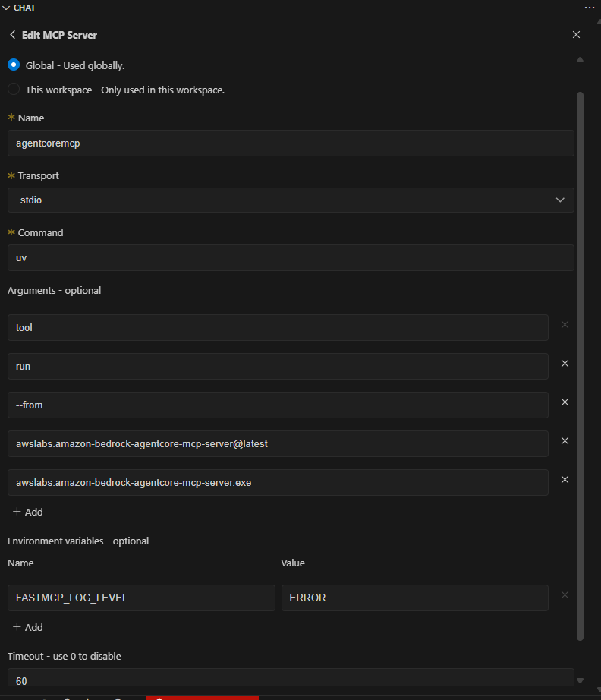601x700 pixels.
Task: Click the ERROR value field
Action: click(x=414, y=598)
